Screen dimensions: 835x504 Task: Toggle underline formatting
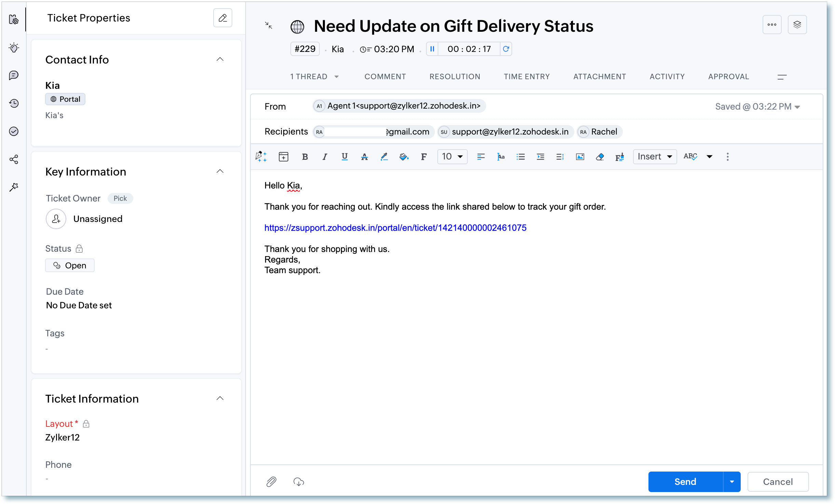344,157
